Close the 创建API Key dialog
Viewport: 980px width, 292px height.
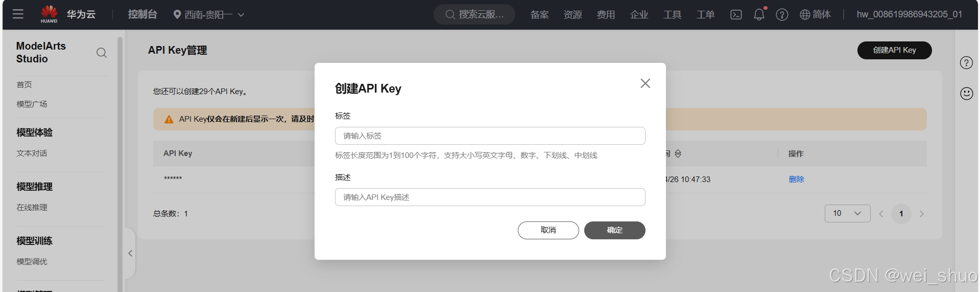coord(646,83)
